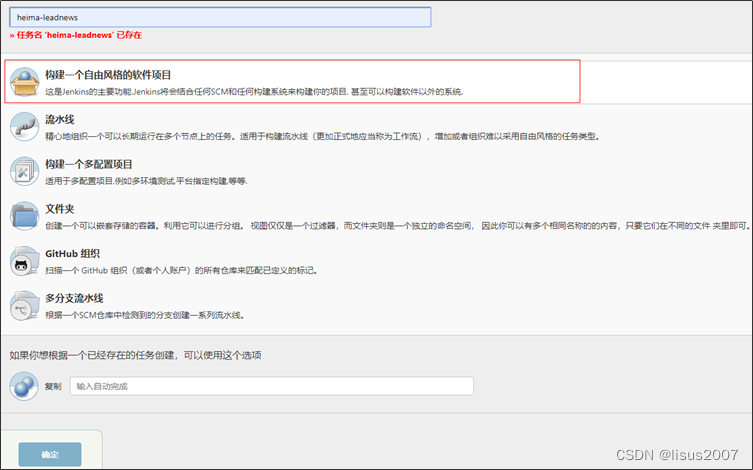
Task: Click the GitHub 组织 octocat icon
Action: coord(24,261)
